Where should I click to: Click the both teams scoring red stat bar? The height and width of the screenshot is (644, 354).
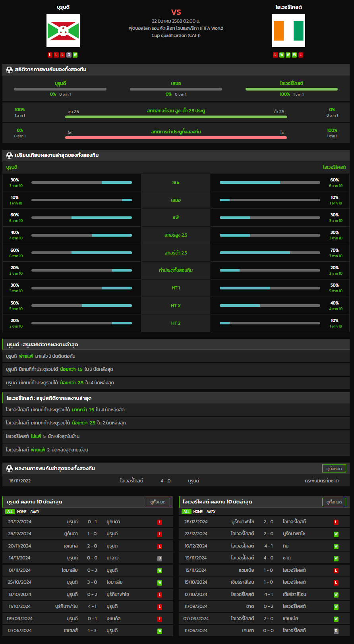click(176, 138)
